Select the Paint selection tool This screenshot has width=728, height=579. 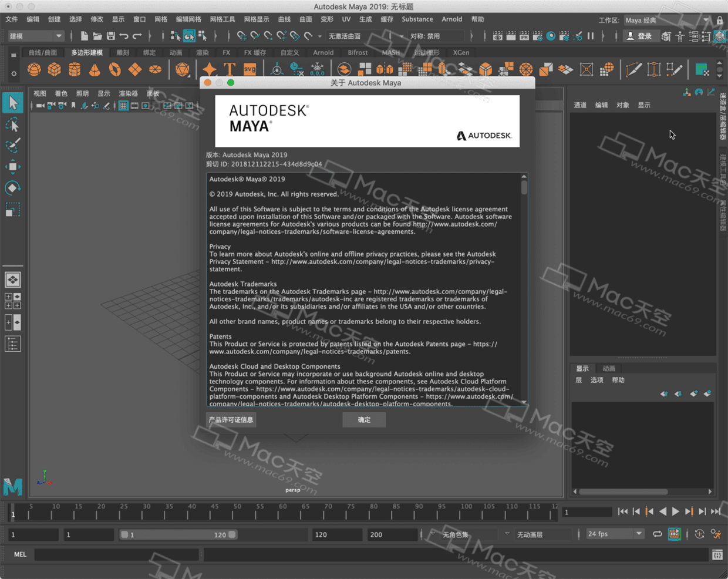(12, 145)
